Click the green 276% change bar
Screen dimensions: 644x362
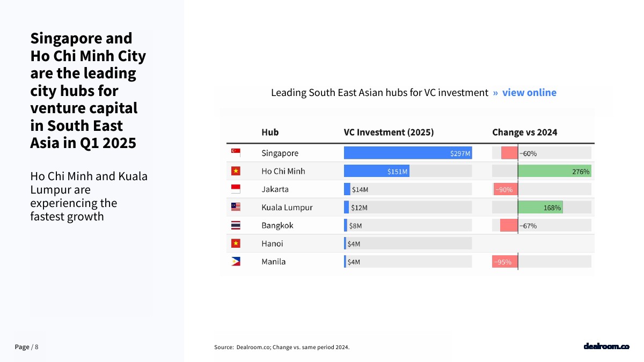point(554,171)
